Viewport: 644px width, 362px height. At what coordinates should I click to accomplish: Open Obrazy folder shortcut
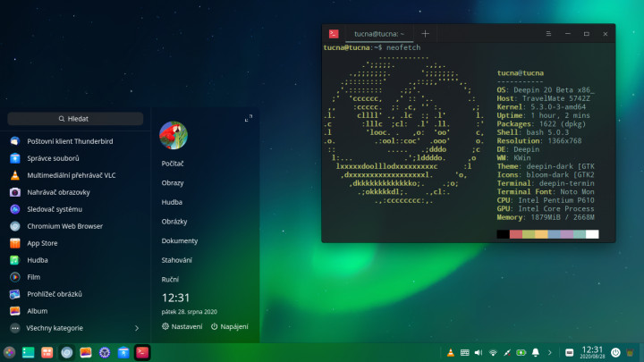[173, 182]
